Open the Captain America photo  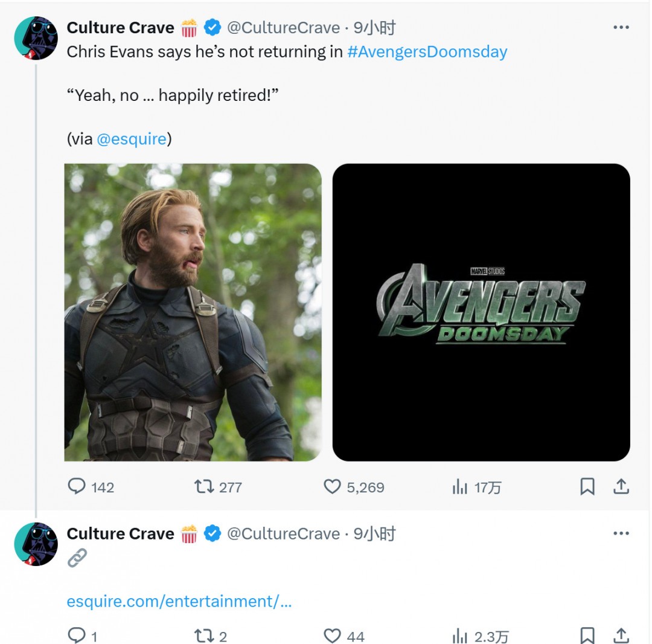(193, 312)
